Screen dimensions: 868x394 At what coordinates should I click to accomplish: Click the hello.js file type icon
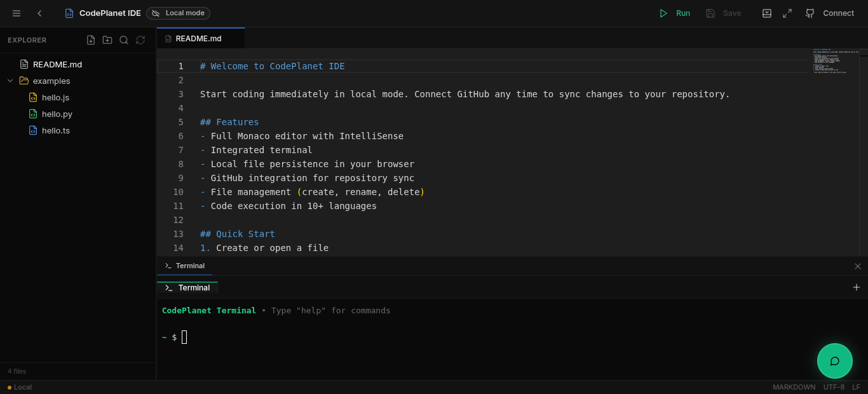tap(33, 97)
